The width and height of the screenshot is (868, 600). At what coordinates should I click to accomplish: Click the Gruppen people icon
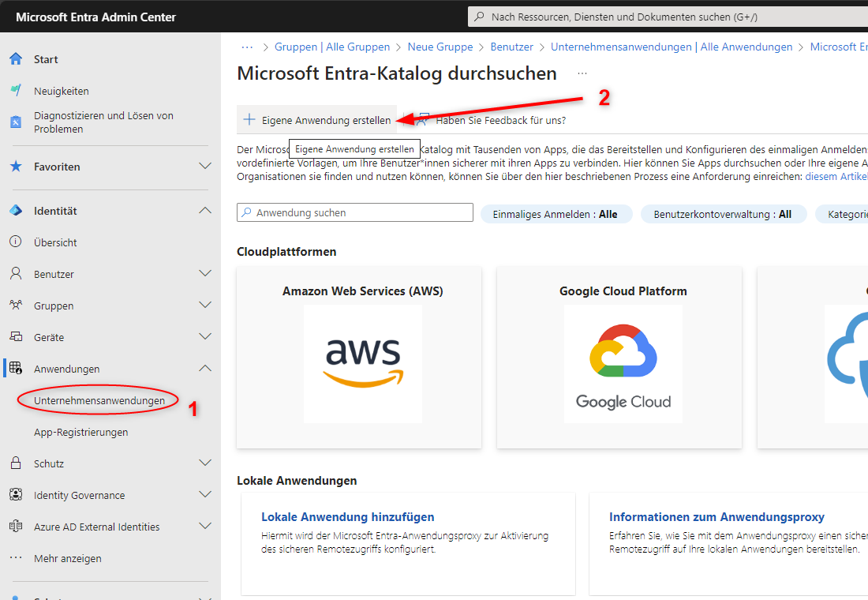(16, 306)
